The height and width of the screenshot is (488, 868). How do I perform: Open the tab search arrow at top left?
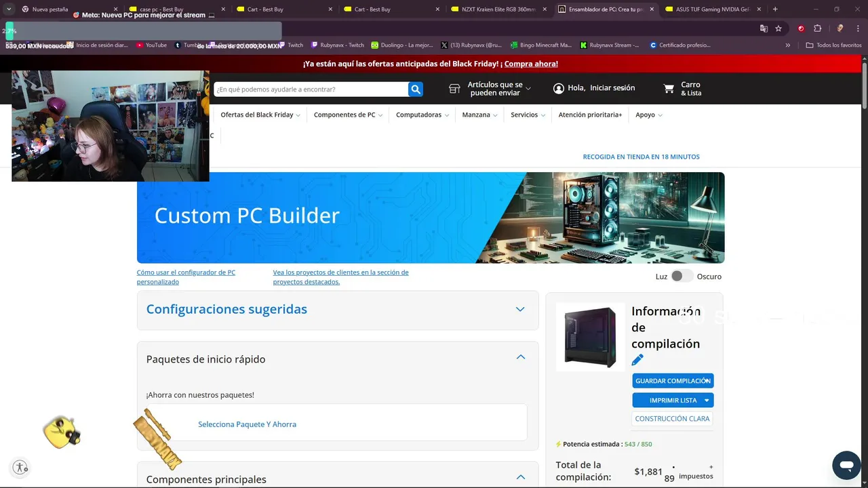(x=9, y=9)
